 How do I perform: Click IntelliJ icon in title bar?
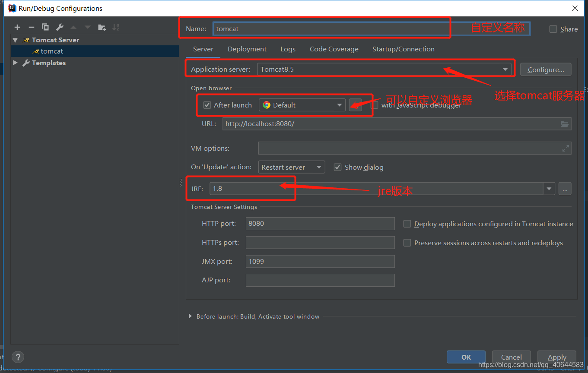point(12,8)
